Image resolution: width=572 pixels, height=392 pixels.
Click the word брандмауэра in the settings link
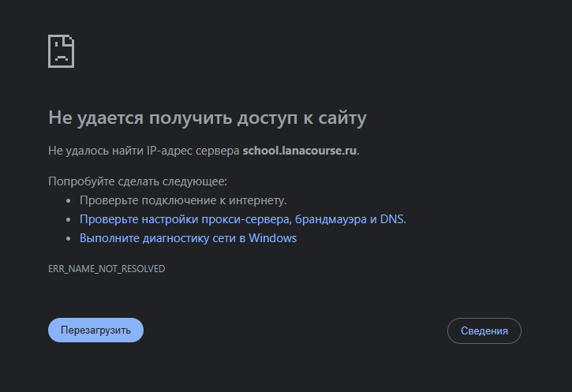point(331,219)
